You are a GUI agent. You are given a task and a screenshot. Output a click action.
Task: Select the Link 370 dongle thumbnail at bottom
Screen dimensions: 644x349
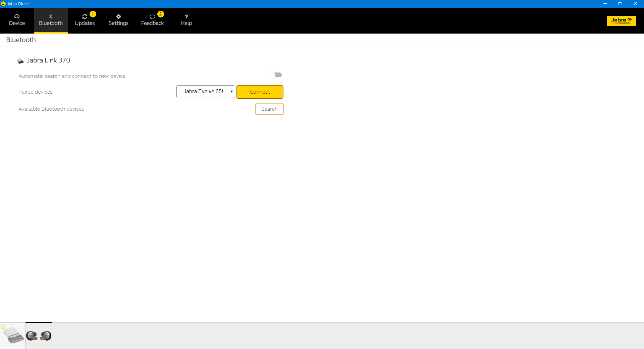(x=13, y=335)
